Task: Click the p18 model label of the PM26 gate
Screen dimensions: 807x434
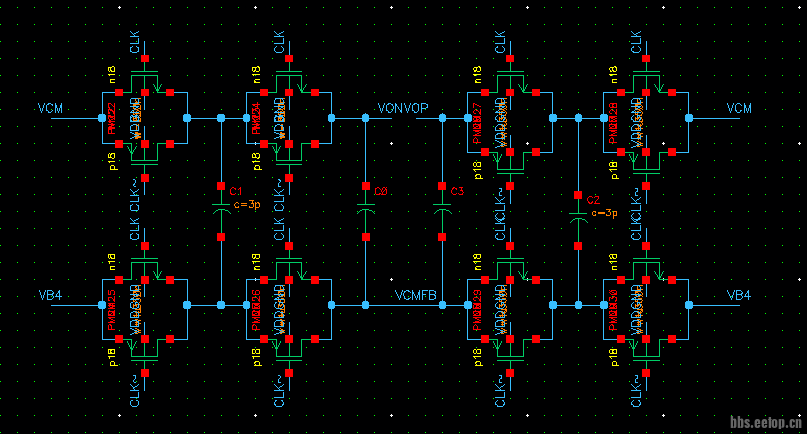Action: 257,357
